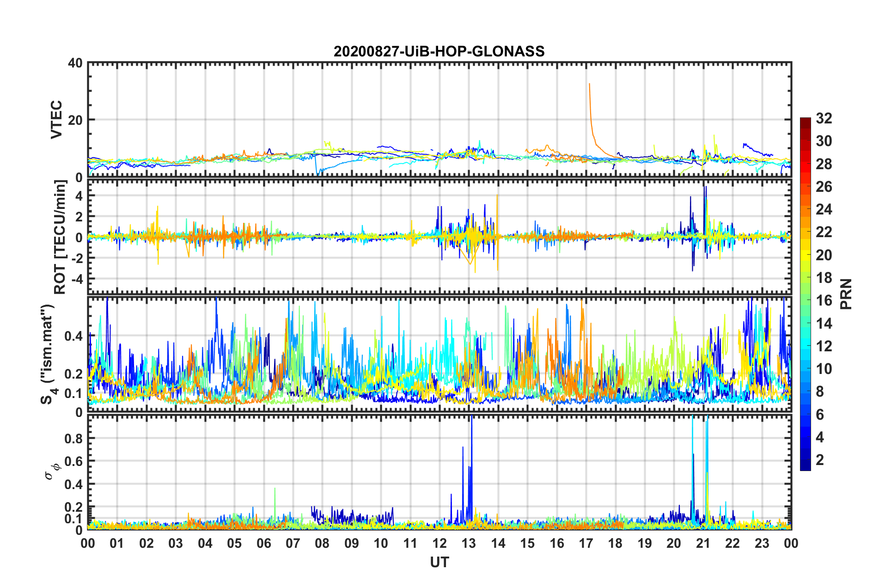Select the 03 hour tick on the UT axis
The width and height of the screenshot is (879, 588).
(x=176, y=543)
